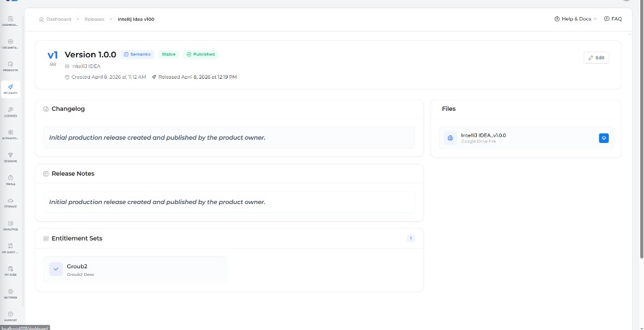Click the Version 1.0.0 heading
The height and width of the screenshot is (330, 644).
tap(91, 55)
